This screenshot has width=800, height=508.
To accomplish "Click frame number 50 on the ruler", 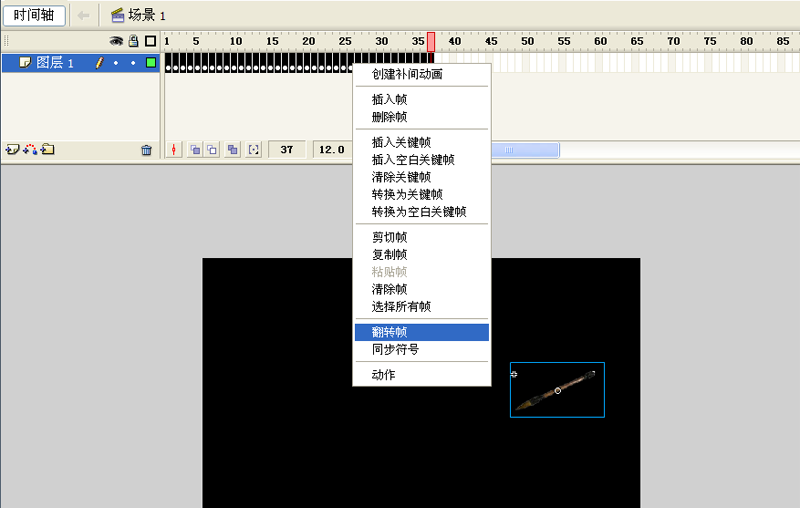I will pos(528,41).
